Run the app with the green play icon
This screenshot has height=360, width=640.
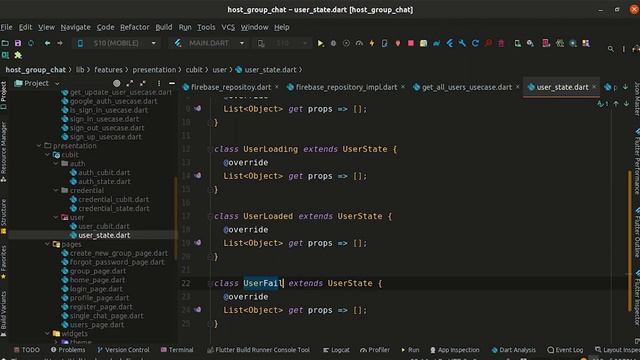click(x=320, y=43)
